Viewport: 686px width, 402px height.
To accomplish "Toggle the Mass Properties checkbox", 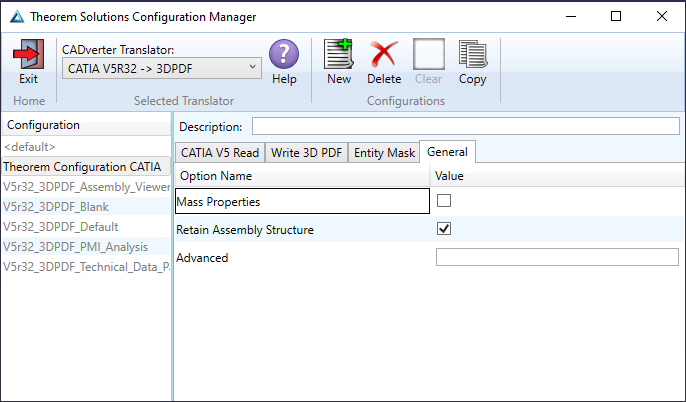I will pyautogui.click(x=444, y=201).
